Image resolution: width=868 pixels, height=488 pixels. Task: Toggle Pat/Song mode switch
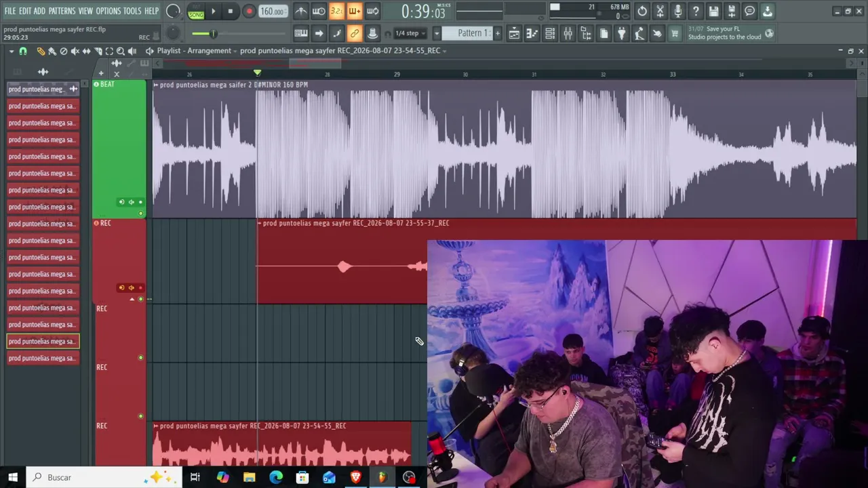click(x=196, y=12)
